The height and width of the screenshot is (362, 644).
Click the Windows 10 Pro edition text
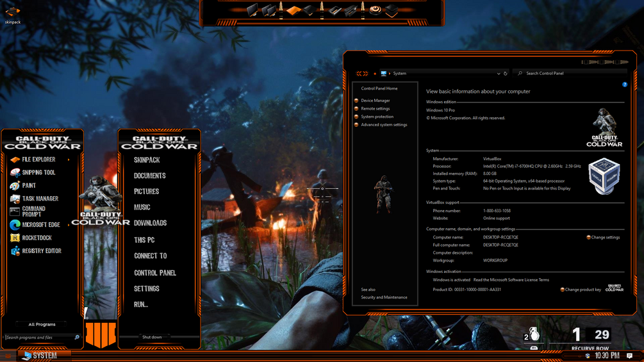pyautogui.click(x=440, y=110)
